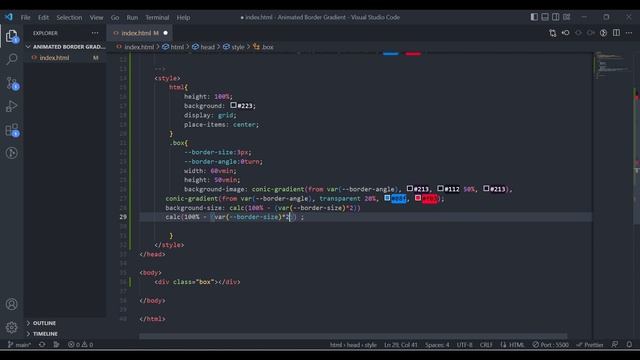Click the Show Preview browser icon
640x360 pixels.
coord(603,33)
